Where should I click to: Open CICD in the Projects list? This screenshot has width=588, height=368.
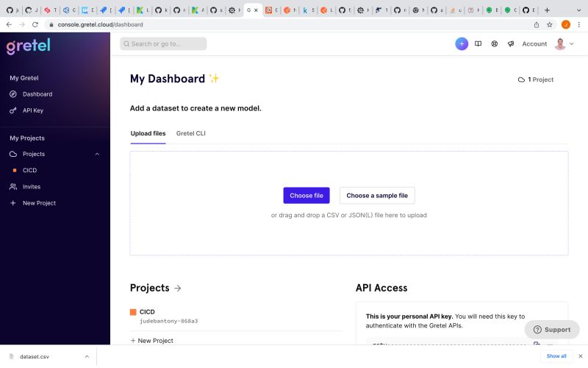pyautogui.click(x=147, y=311)
